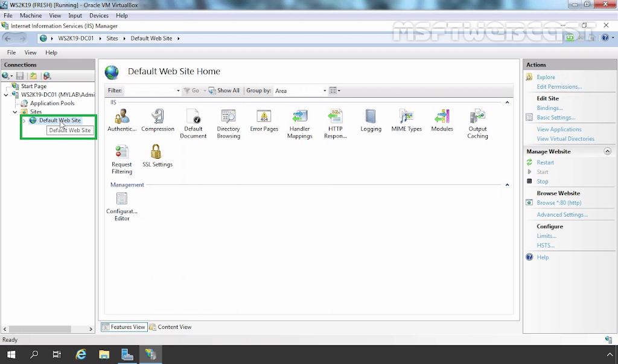Image resolution: width=618 pixels, height=364 pixels.
Task: Click the delete connection icon in Connections toolbar
Action: 47,75
